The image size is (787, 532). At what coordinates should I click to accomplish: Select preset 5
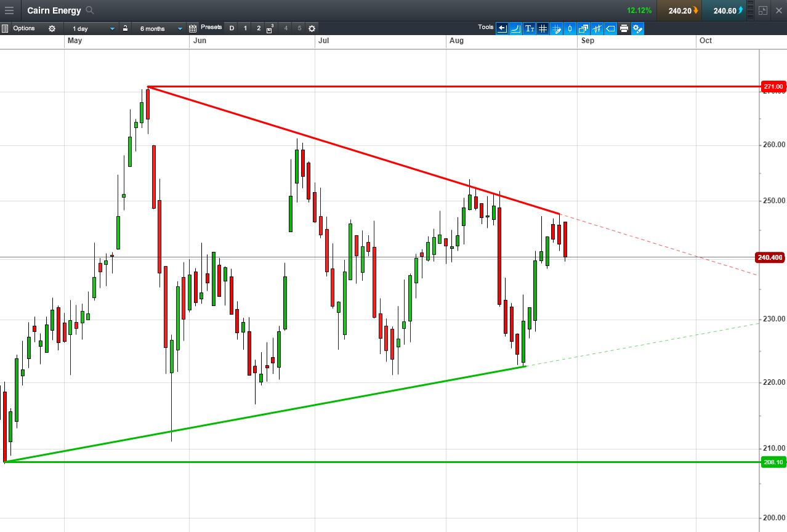(x=299, y=28)
